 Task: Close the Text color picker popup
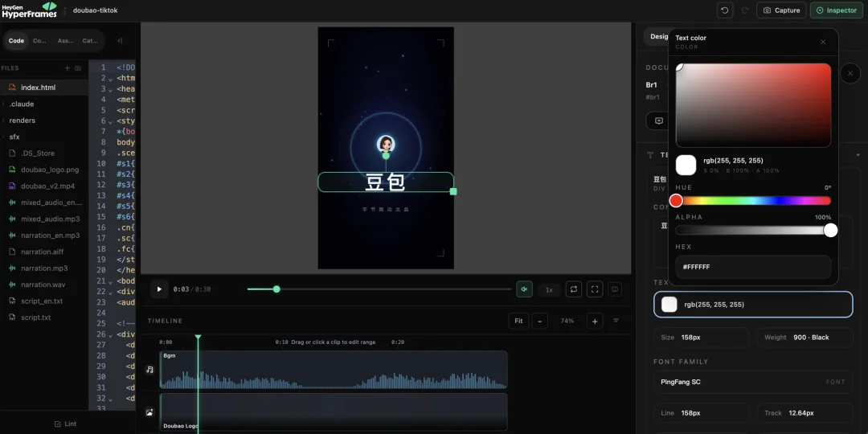(x=823, y=42)
